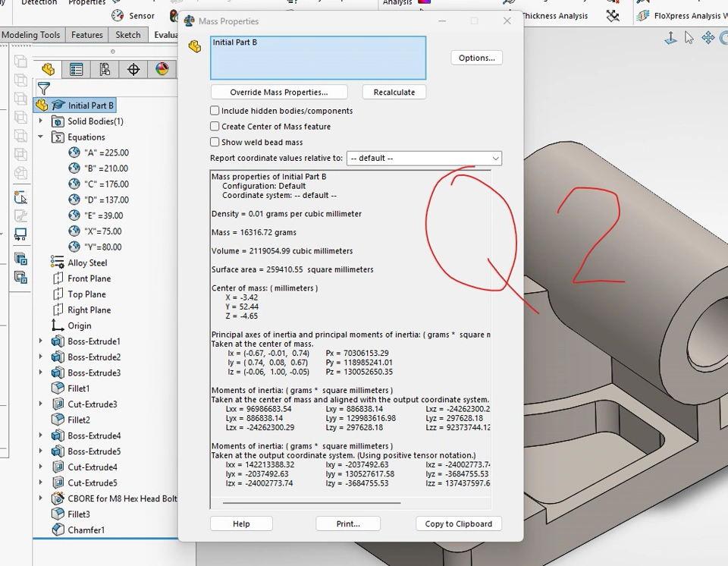
Task: Click the Alloy Steel material icon
Action: click(57, 263)
